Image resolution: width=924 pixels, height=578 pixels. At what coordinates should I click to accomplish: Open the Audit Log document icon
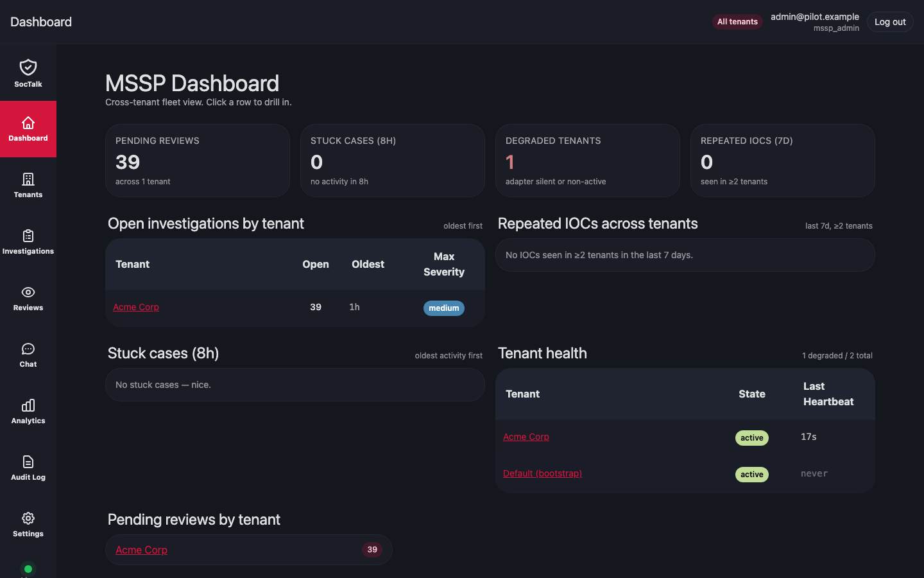[x=28, y=462]
